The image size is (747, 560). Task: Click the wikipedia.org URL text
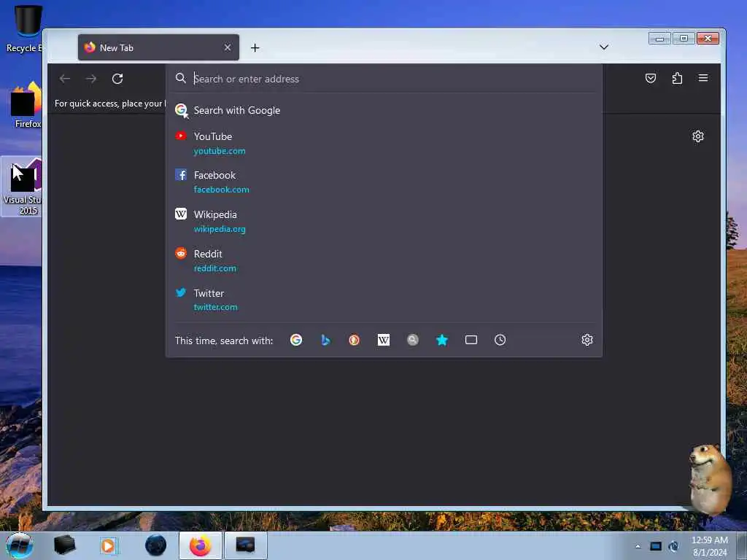click(220, 229)
